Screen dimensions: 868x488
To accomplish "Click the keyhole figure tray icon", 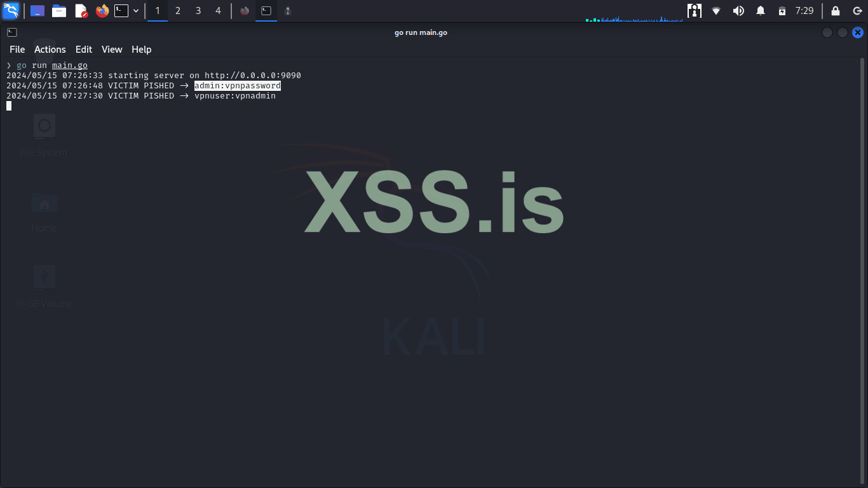I will pos(695,11).
